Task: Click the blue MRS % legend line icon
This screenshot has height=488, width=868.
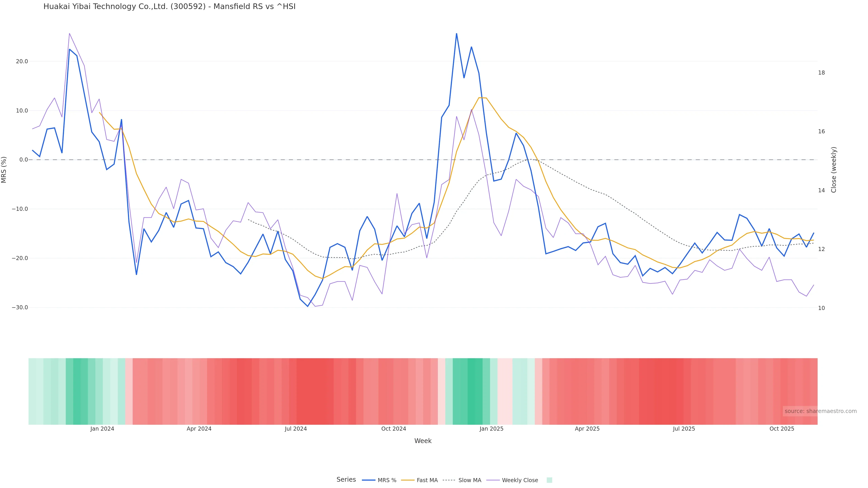Action: 369,480
